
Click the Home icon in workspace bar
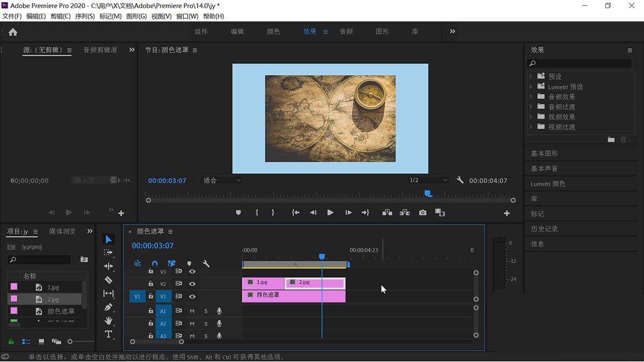[13, 32]
